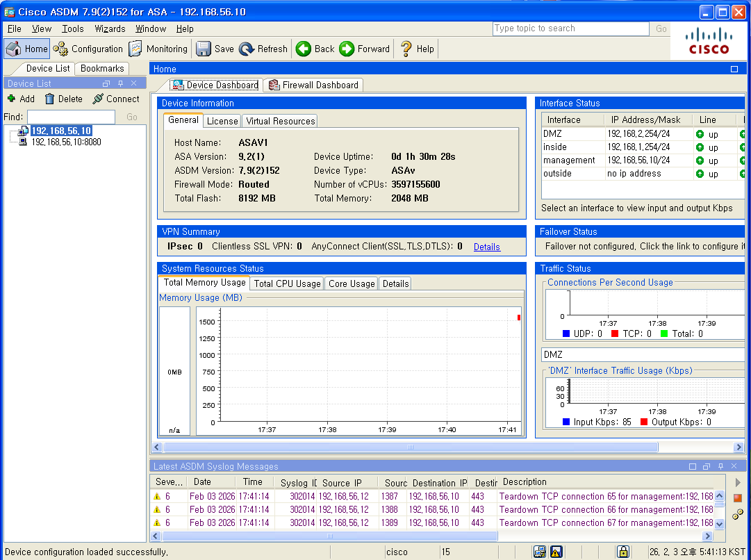Pin the Device List panel
Screen dimensions: 751x560
(x=120, y=83)
